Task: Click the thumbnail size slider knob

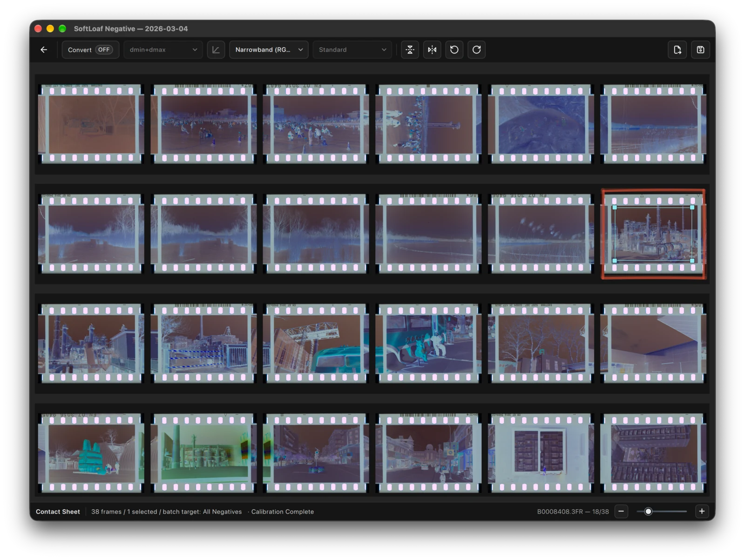Action: [648, 511]
